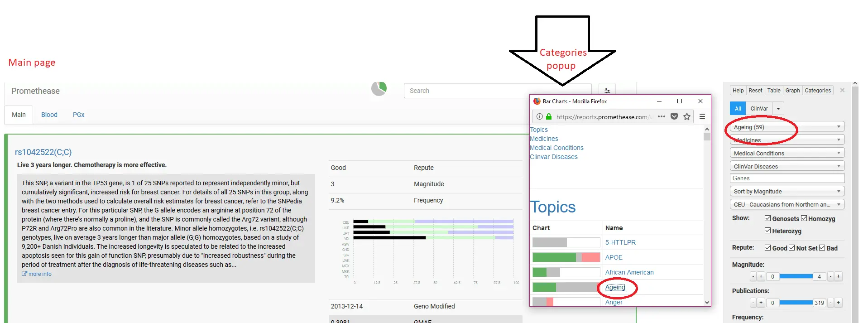Open the Sort by Magnitude dropdown
868x323 pixels.
pos(787,191)
